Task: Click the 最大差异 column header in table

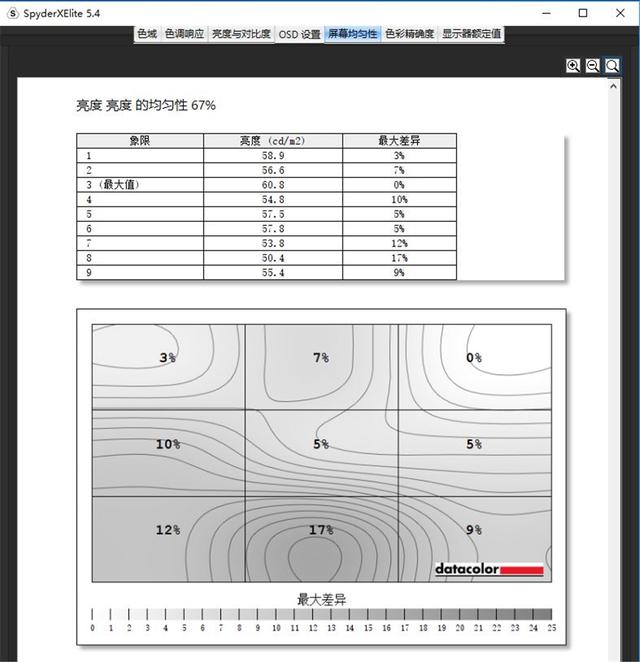Action: [x=399, y=141]
